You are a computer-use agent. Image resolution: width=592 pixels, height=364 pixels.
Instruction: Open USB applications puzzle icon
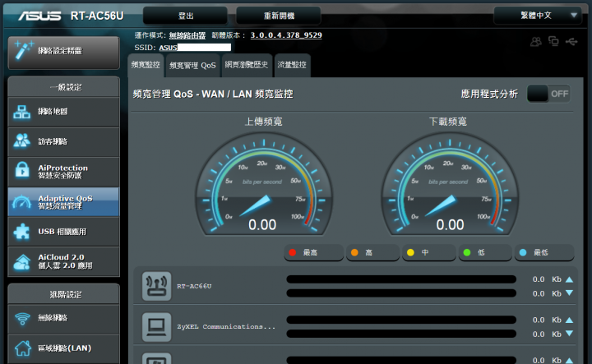tap(21, 231)
